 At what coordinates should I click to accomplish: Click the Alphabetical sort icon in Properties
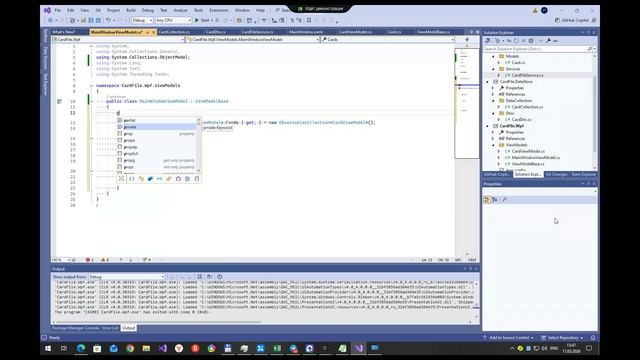(495, 200)
